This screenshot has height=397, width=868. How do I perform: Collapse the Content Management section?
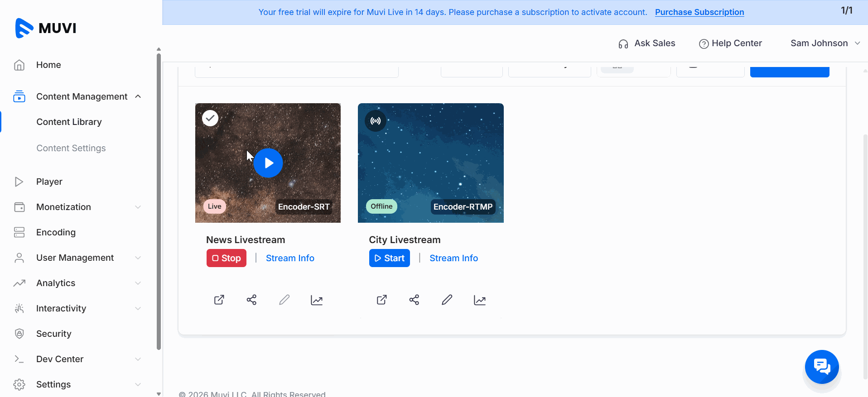138,96
